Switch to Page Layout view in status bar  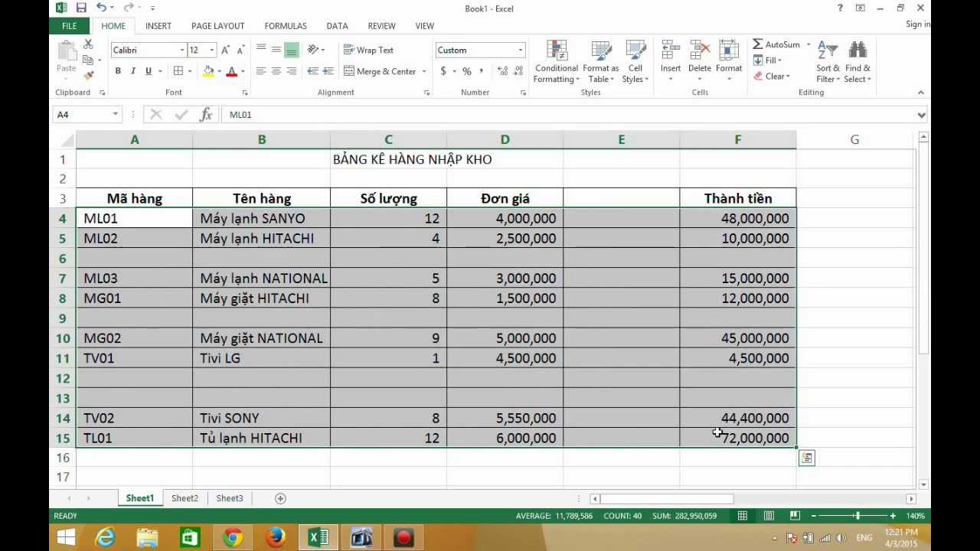769,516
